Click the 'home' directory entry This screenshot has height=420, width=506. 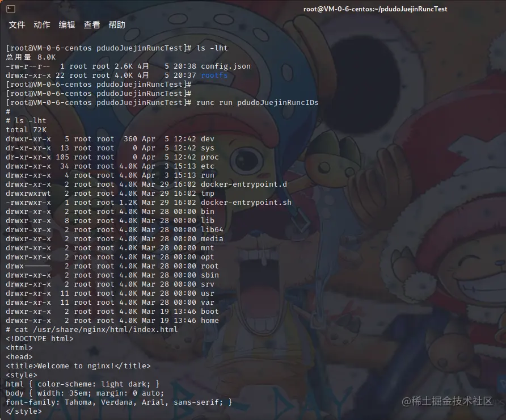point(210,320)
